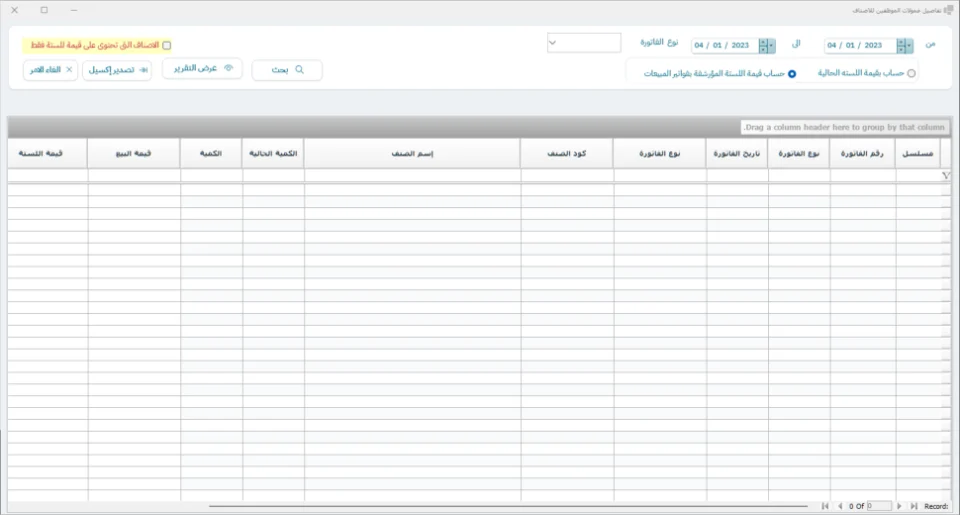960x515 pixels.
Task: Click the filter row funnel icon
Action: (946, 176)
